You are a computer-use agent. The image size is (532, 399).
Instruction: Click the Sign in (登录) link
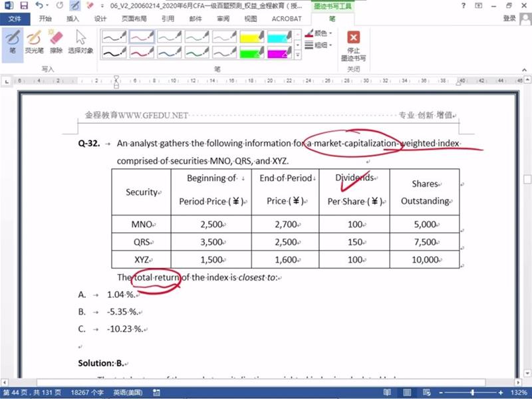point(509,19)
